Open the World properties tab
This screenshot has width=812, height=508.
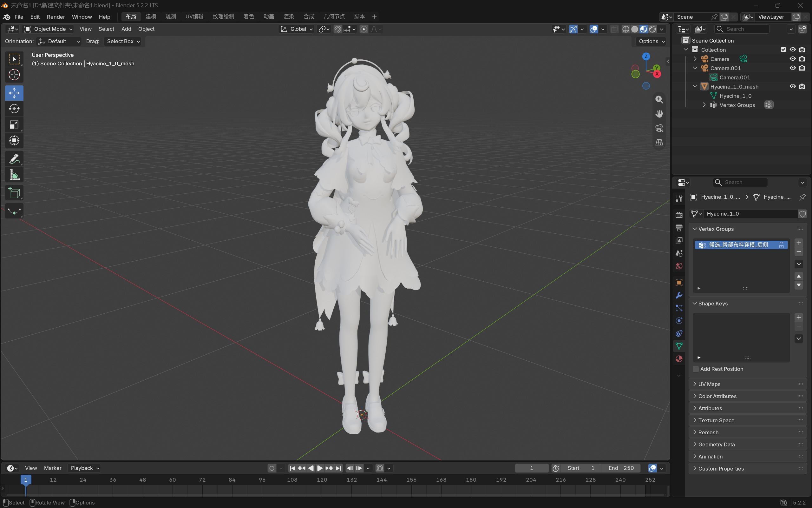click(x=679, y=266)
